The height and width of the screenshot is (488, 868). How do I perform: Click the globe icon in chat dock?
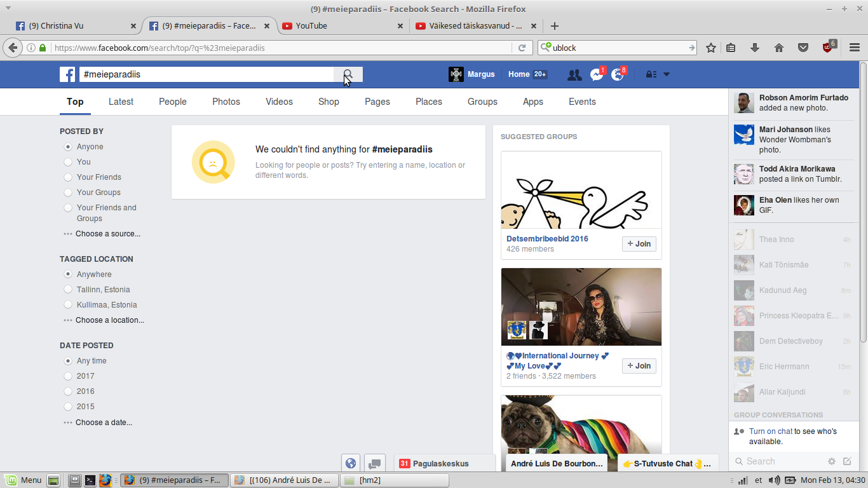pyautogui.click(x=350, y=463)
